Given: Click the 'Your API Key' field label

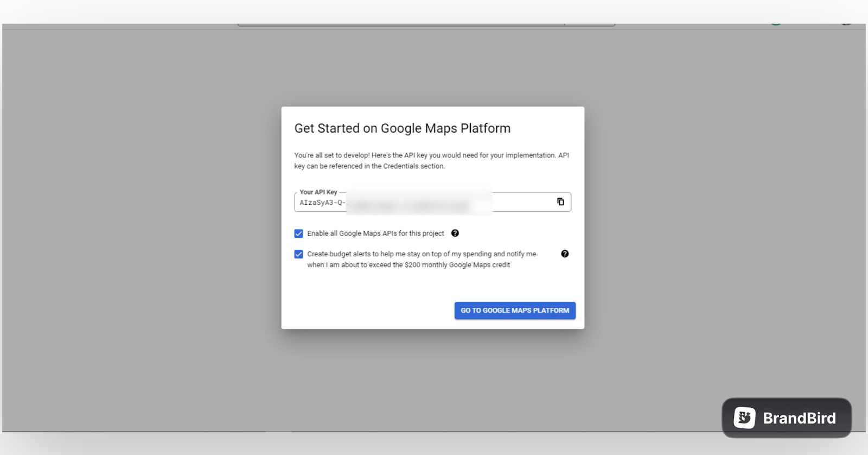Looking at the screenshot, I should [x=318, y=192].
